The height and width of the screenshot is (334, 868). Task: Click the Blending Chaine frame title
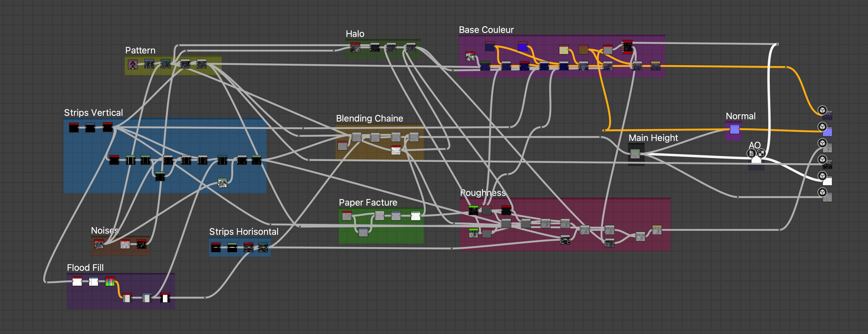click(369, 118)
